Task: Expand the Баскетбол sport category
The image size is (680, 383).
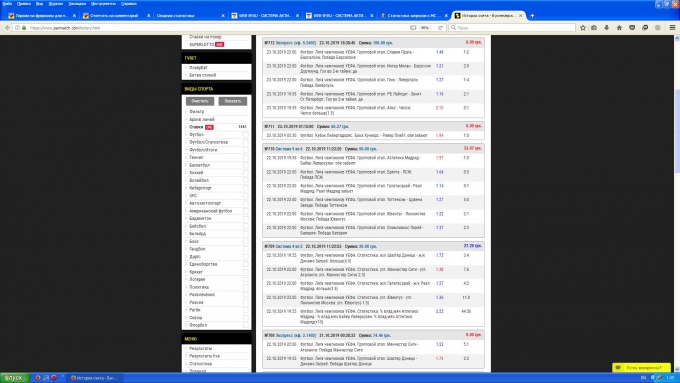Action: (x=199, y=165)
